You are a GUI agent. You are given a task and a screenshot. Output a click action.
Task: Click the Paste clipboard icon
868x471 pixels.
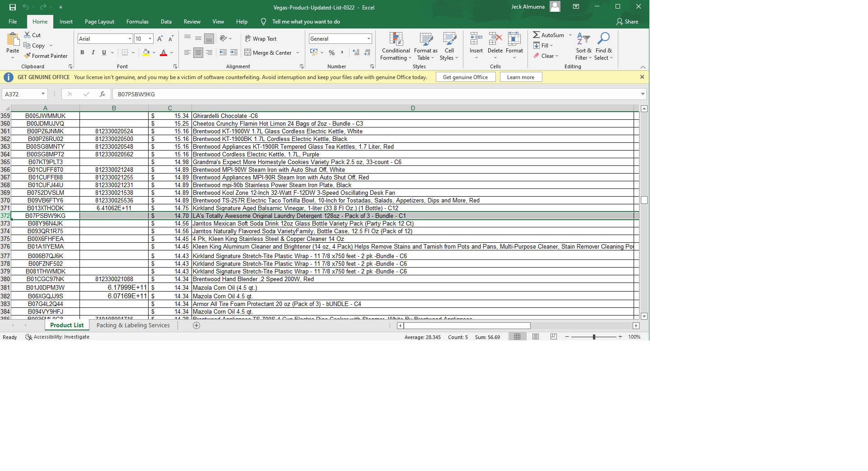[13, 39]
